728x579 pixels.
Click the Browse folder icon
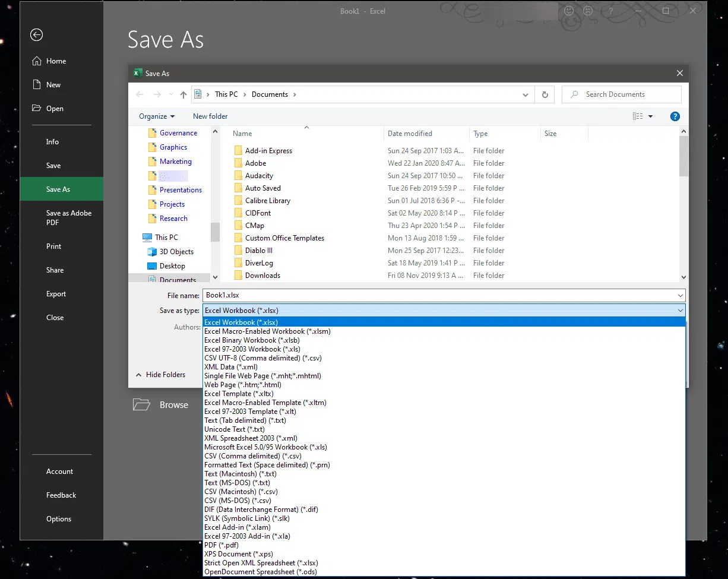click(141, 405)
